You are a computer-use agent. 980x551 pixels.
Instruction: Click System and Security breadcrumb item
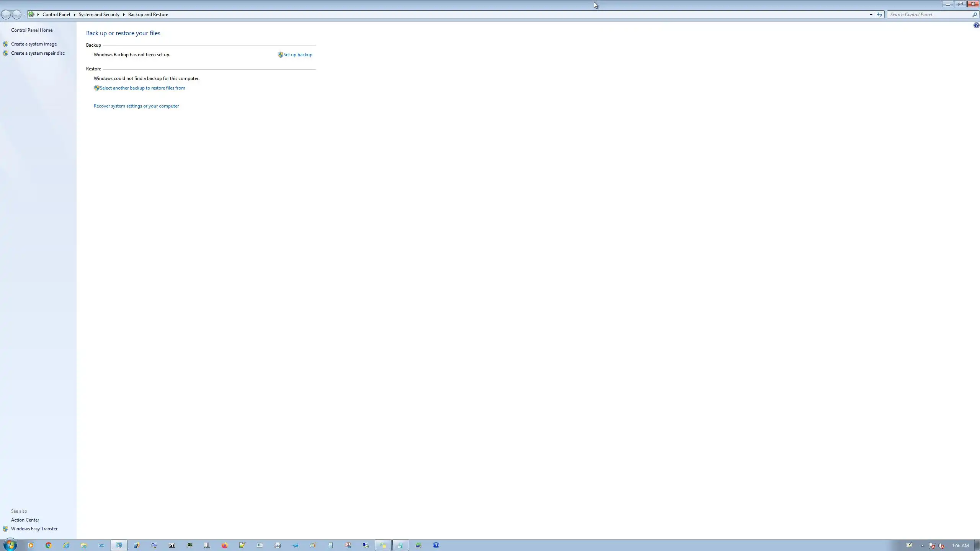(99, 15)
